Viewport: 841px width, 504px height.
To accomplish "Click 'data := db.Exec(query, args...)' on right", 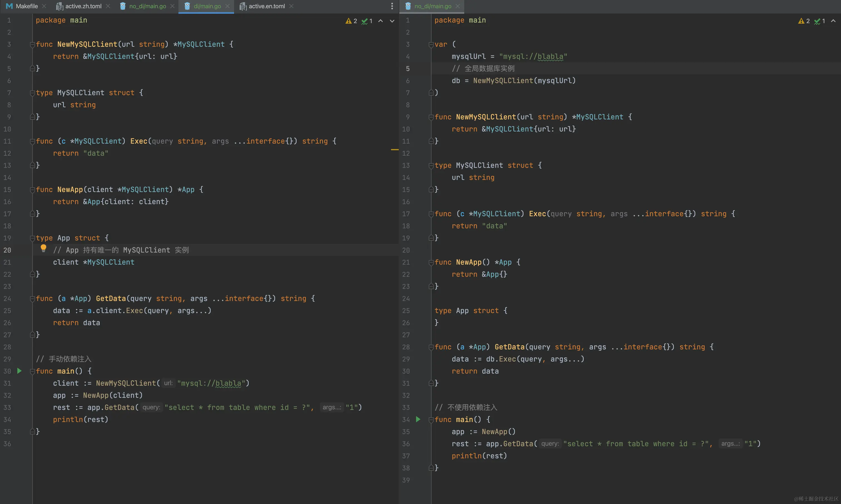I will [x=518, y=359].
